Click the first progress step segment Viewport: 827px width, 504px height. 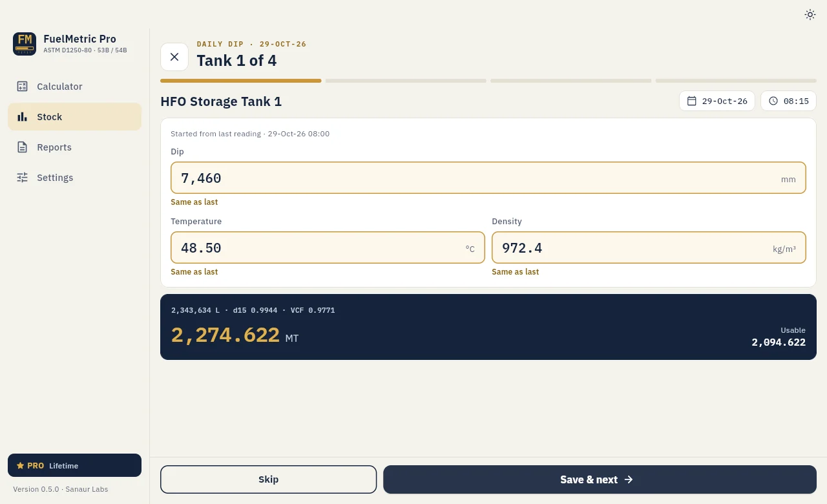pos(240,81)
